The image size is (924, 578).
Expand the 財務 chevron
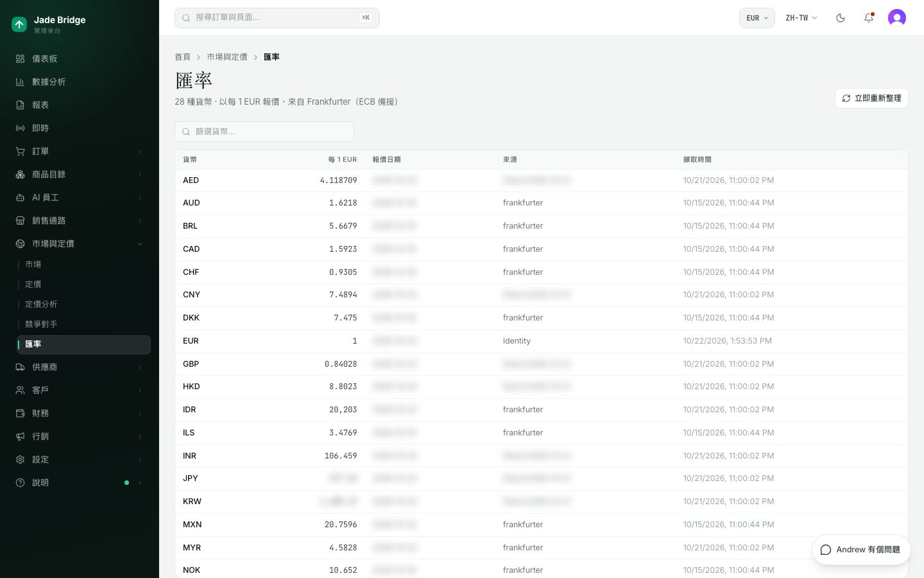pyautogui.click(x=140, y=414)
